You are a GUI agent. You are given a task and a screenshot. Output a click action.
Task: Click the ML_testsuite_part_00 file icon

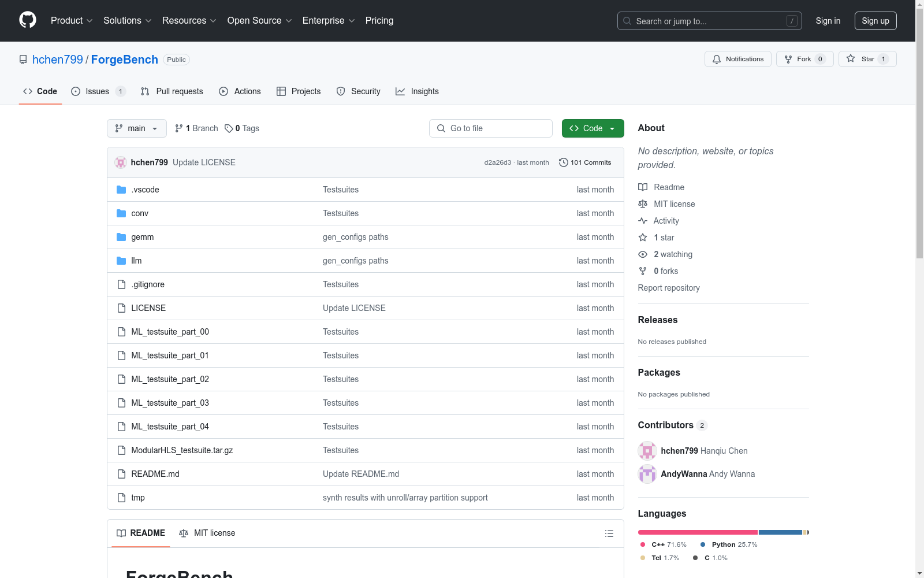coord(121,332)
